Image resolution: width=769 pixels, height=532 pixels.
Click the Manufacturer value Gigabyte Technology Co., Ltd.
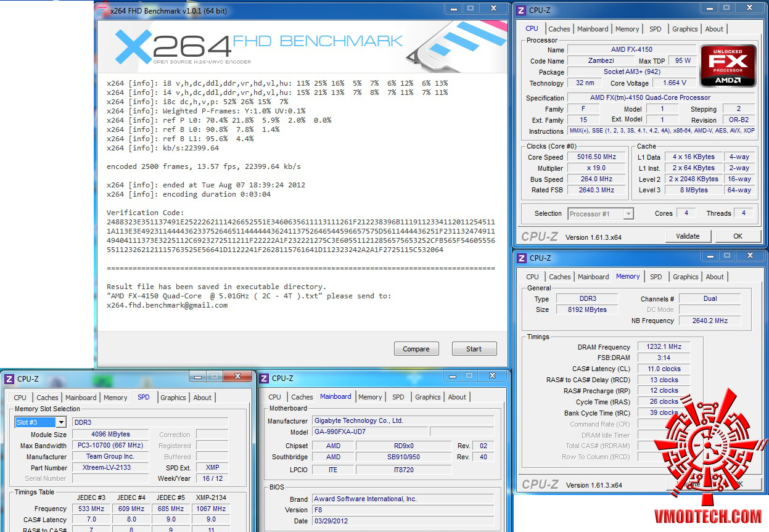click(402, 420)
